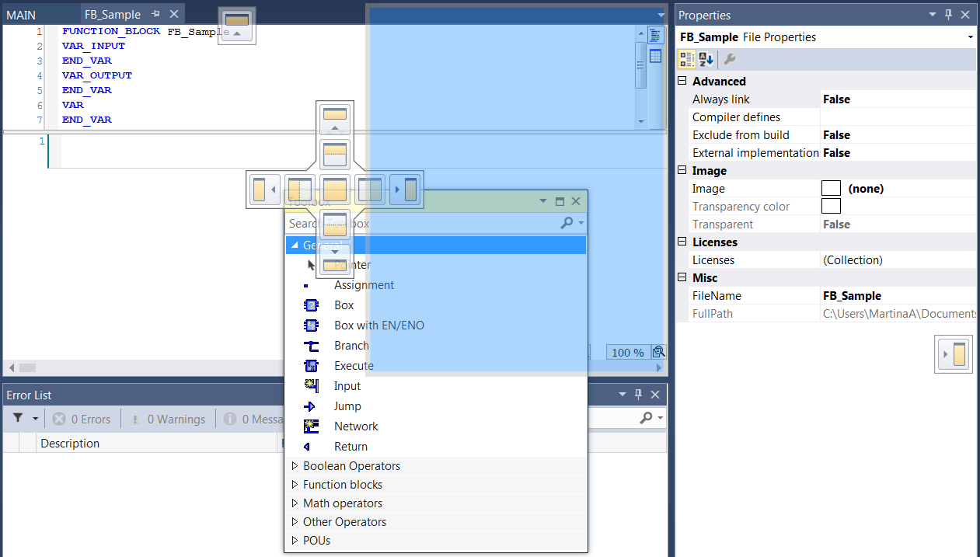Toggle the 0 Errors filter button

click(82, 419)
